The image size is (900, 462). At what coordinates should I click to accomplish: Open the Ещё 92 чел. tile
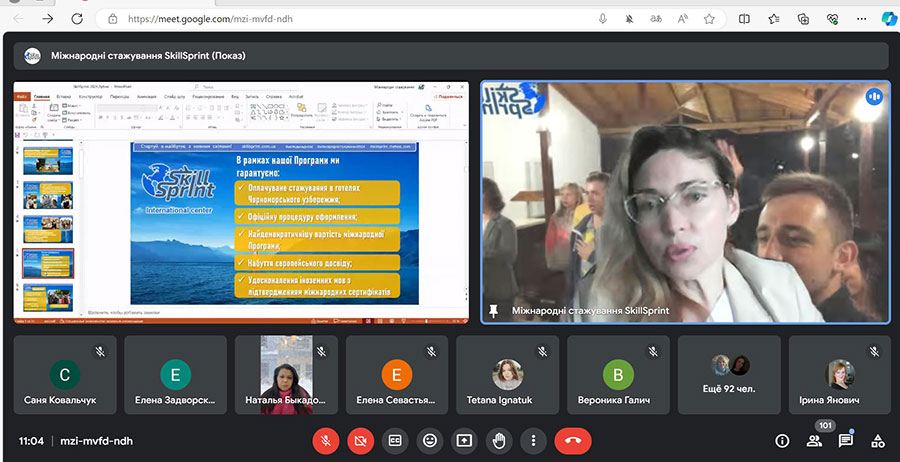coord(729,375)
